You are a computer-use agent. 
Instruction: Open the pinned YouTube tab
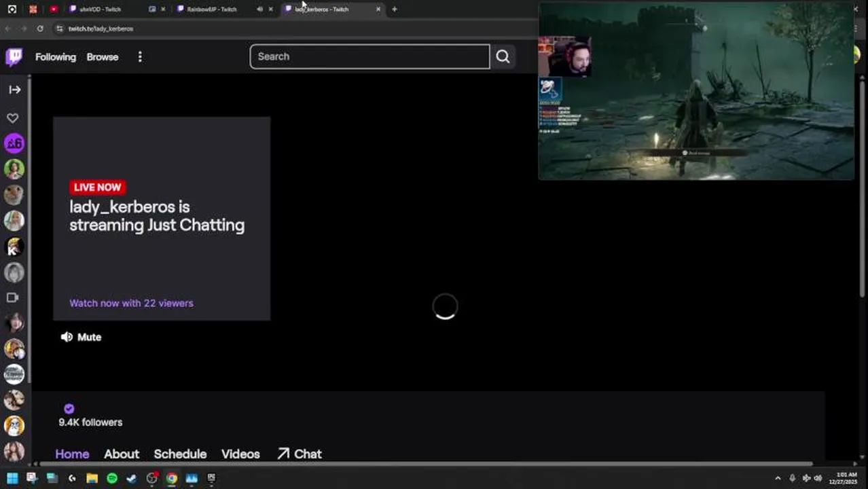(54, 10)
